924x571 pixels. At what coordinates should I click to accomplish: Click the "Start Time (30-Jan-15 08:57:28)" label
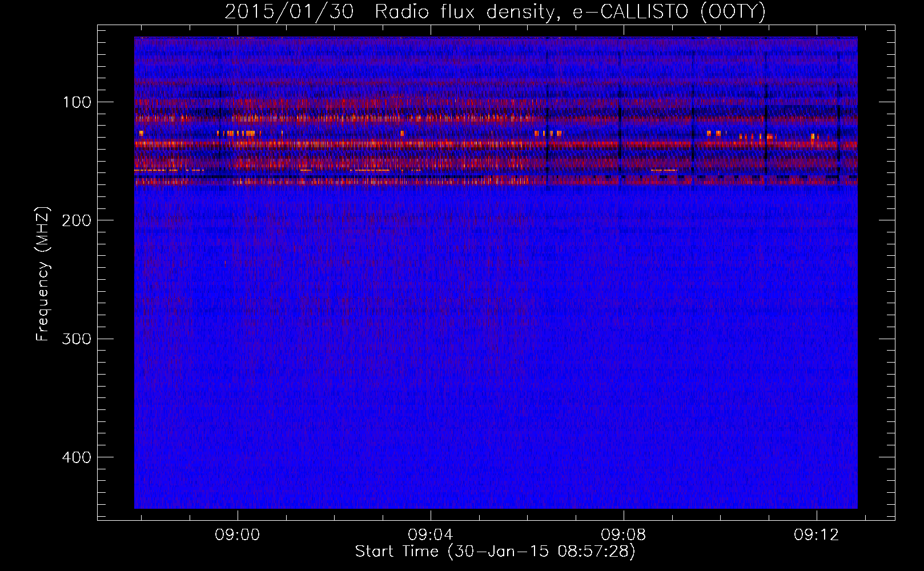click(495, 552)
